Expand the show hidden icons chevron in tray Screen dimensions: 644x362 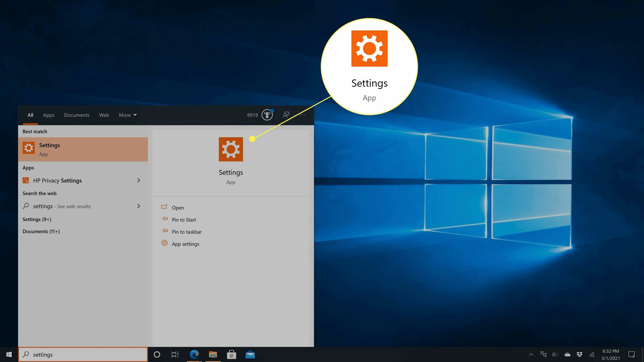click(x=532, y=354)
